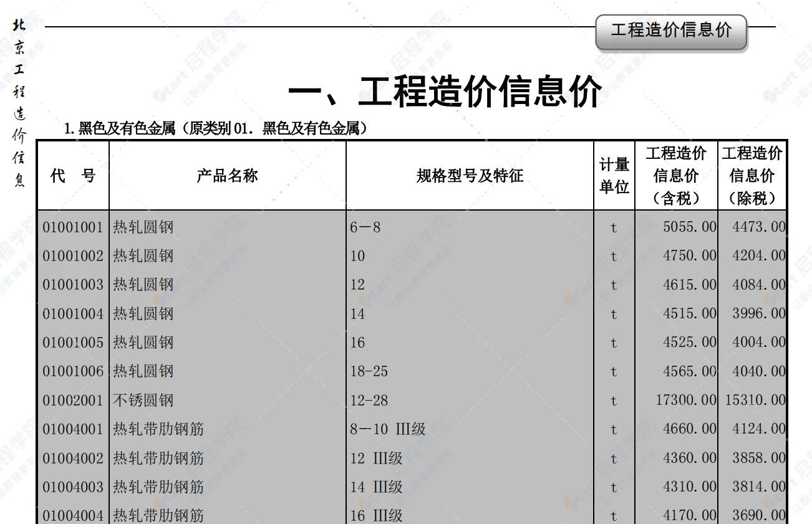Click tax-included price 4515.00
The height and width of the screenshot is (524, 812).
pos(690,313)
